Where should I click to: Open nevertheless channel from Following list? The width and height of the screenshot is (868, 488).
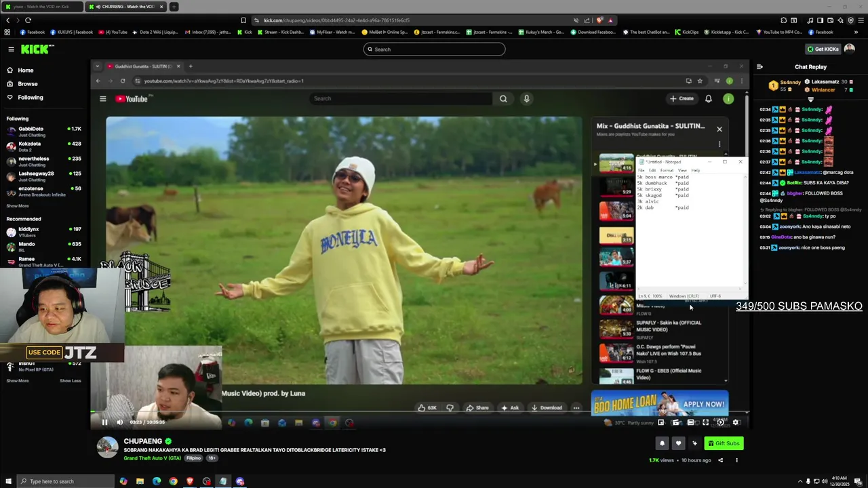pos(43,161)
